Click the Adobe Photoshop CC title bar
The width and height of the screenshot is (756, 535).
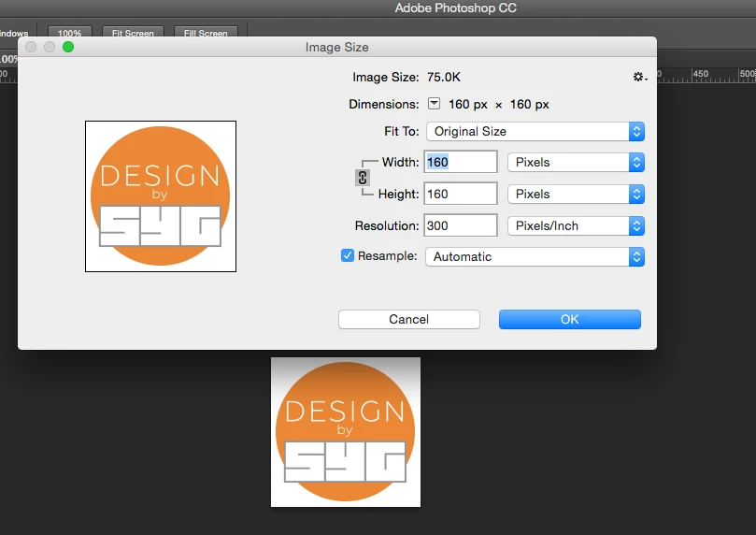(456, 7)
